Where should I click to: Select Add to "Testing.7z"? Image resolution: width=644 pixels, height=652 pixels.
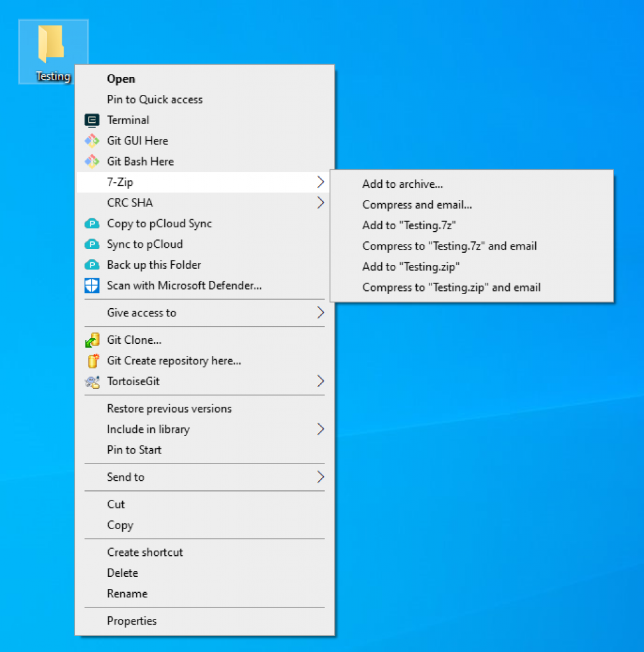[472, 225]
